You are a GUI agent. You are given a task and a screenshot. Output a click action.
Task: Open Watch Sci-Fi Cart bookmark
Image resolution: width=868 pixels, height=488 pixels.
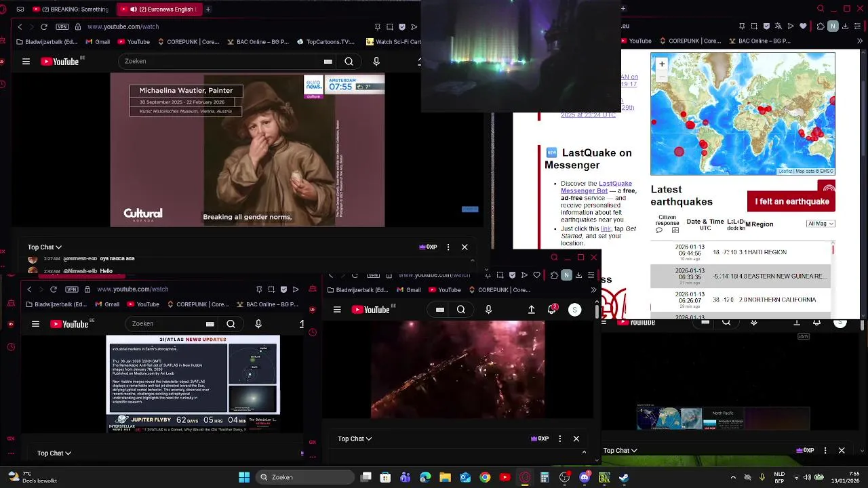[393, 41]
